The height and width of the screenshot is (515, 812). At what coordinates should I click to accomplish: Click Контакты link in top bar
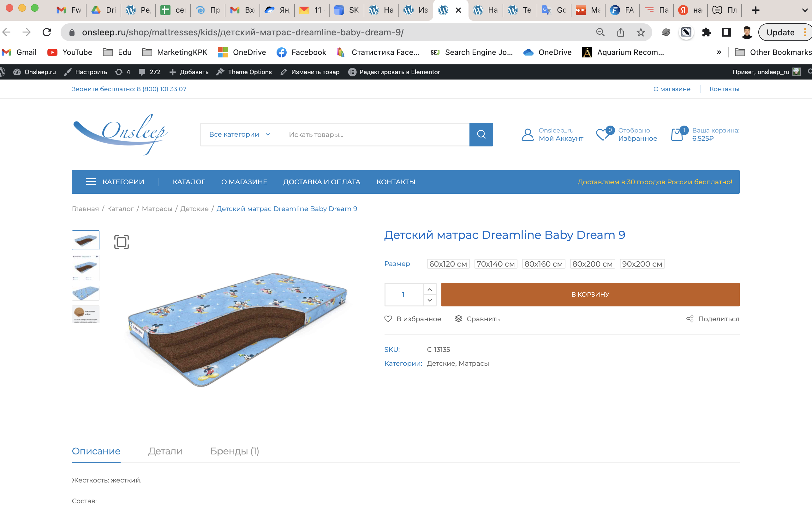pyautogui.click(x=724, y=89)
